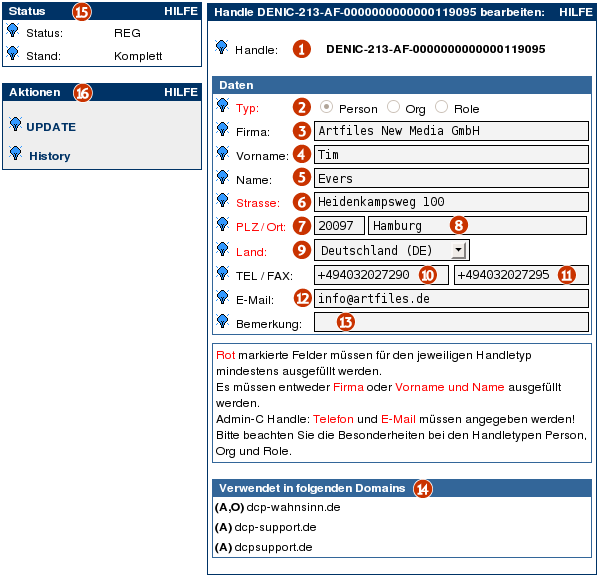Select the Org handle type
The image size is (600, 578).
(x=393, y=107)
